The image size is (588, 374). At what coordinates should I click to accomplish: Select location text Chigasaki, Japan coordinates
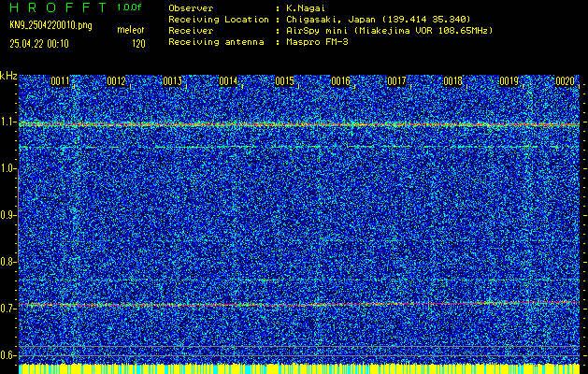point(379,20)
